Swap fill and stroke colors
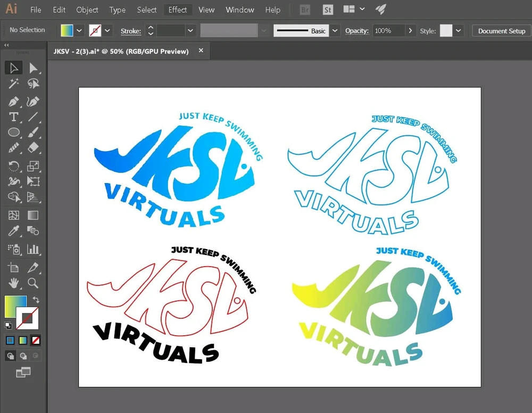Screen dimensions: 532x413 pos(36,300)
